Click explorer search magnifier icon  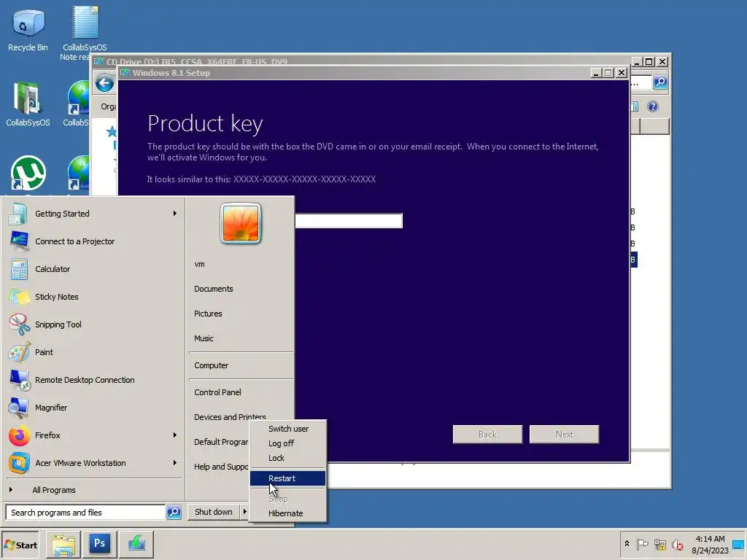(x=660, y=82)
